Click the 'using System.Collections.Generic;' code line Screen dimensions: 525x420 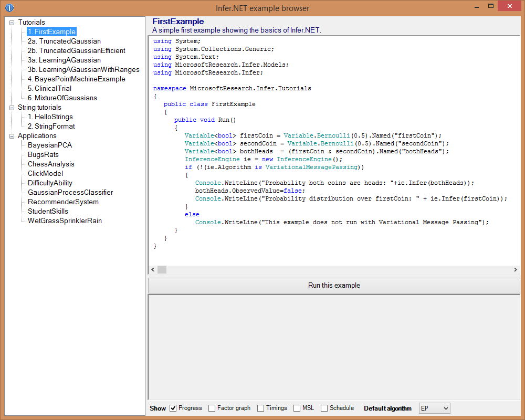pyautogui.click(x=213, y=49)
